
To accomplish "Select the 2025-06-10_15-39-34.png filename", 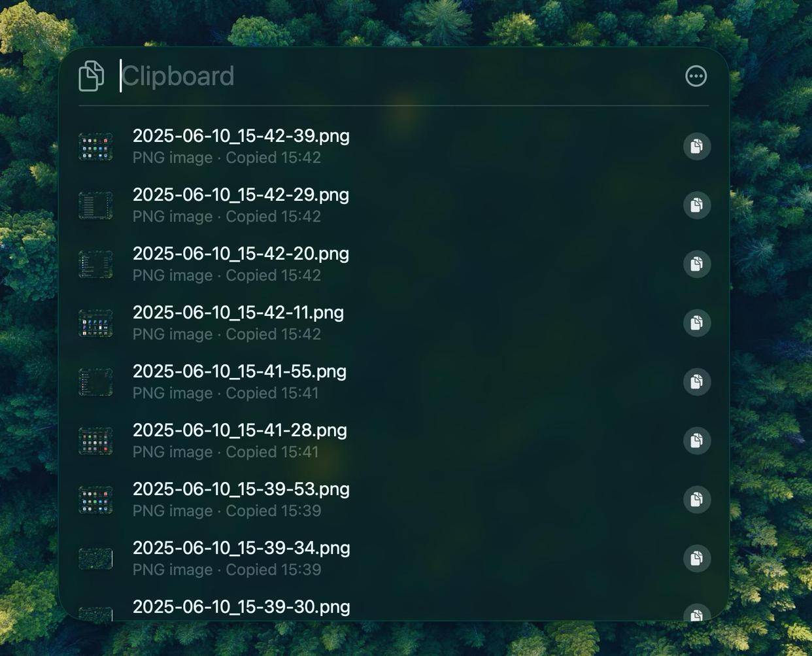I will (x=241, y=548).
